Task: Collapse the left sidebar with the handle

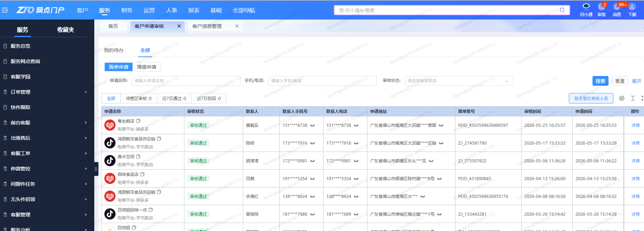Action: [96, 169]
